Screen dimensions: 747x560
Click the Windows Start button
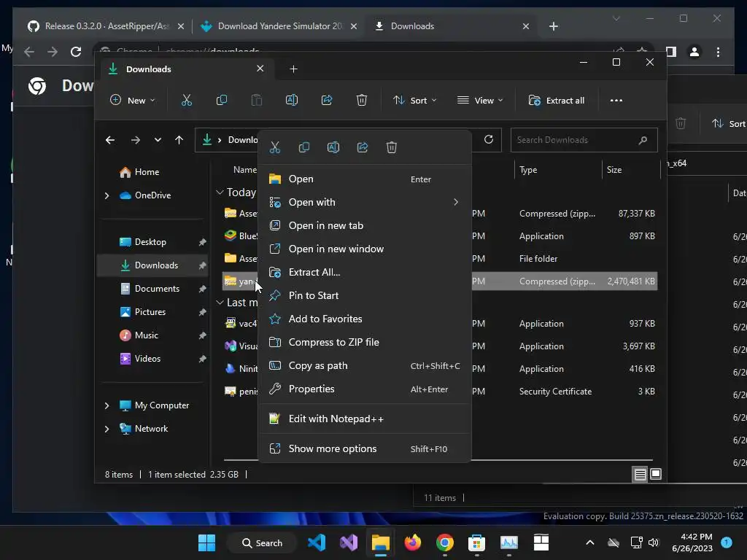(x=206, y=542)
